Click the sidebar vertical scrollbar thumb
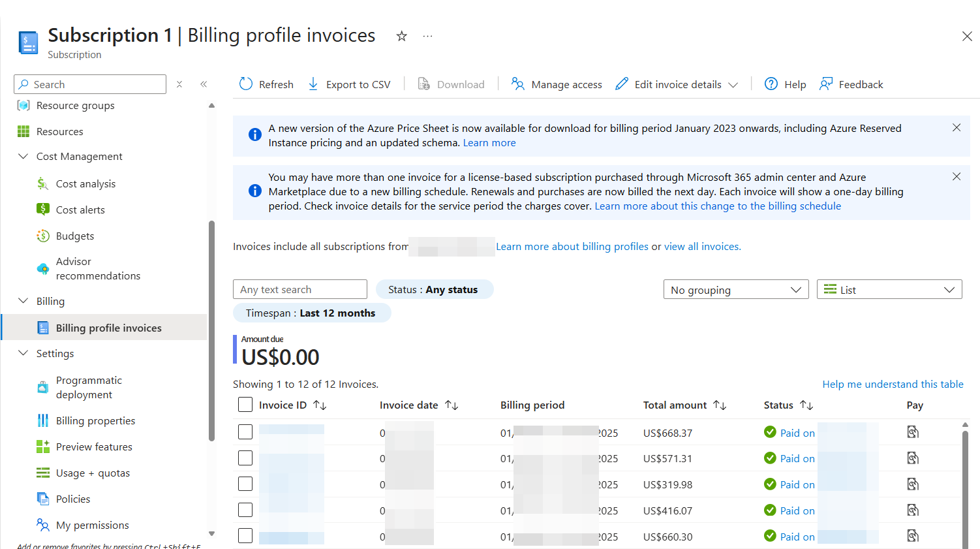Image resolution: width=980 pixels, height=549 pixels. coord(211,331)
